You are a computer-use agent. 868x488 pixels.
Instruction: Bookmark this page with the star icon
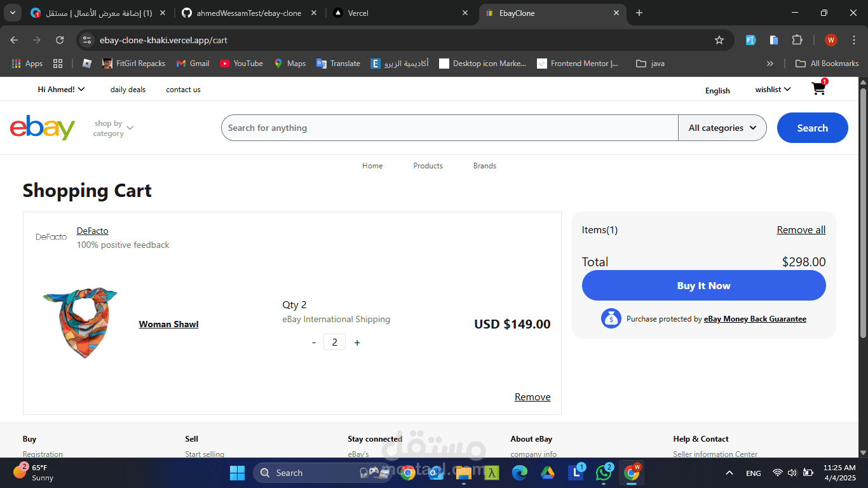tap(719, 40)
